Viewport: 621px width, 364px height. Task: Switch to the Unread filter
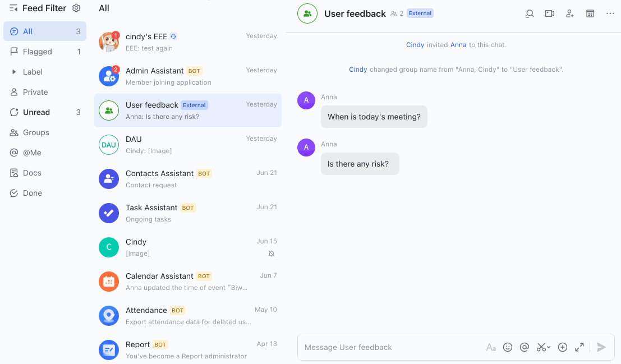tap(36, 112)
